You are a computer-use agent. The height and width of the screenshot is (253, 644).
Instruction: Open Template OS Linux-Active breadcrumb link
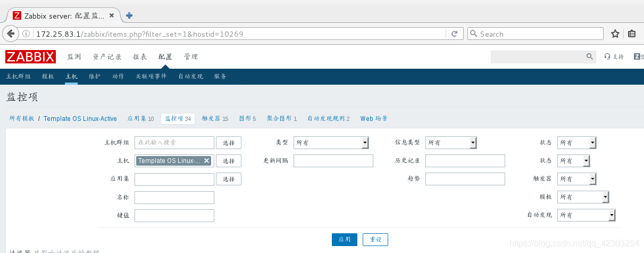pyautogui.click(x=80, y=118)
